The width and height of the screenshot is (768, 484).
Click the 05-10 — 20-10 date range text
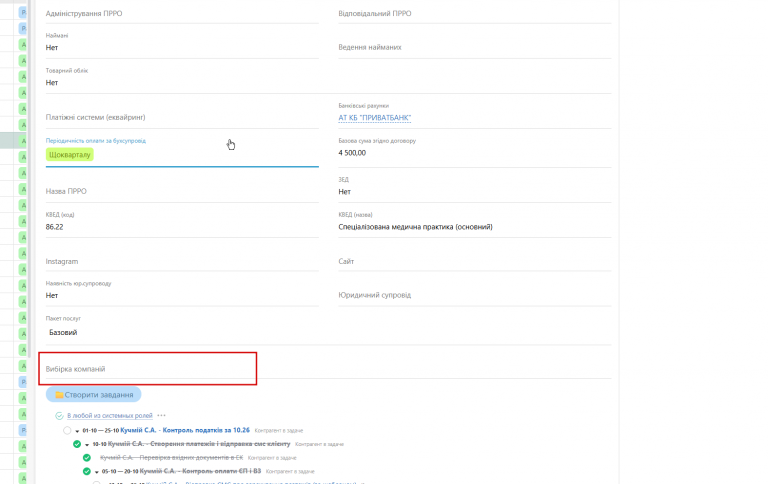point(120,472)
